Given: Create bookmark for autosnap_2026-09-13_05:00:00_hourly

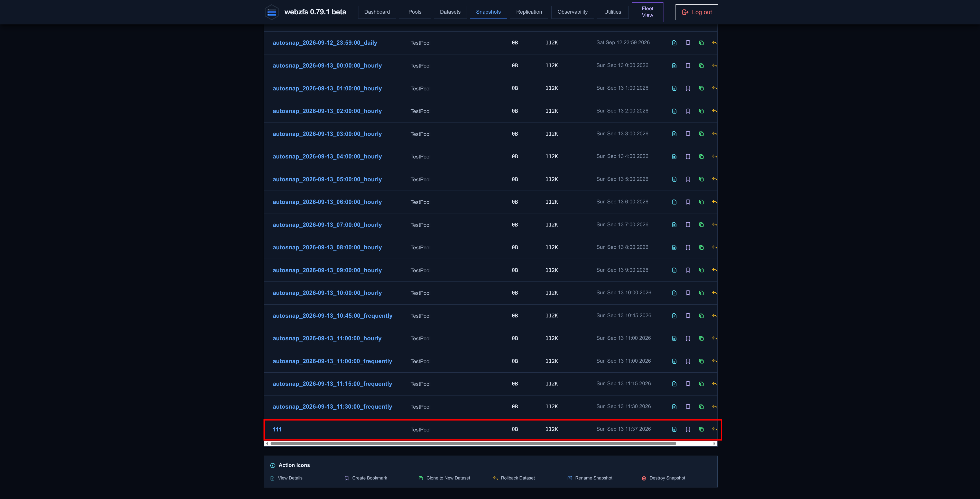Looking at the screenshot, I should coord(688,179).
